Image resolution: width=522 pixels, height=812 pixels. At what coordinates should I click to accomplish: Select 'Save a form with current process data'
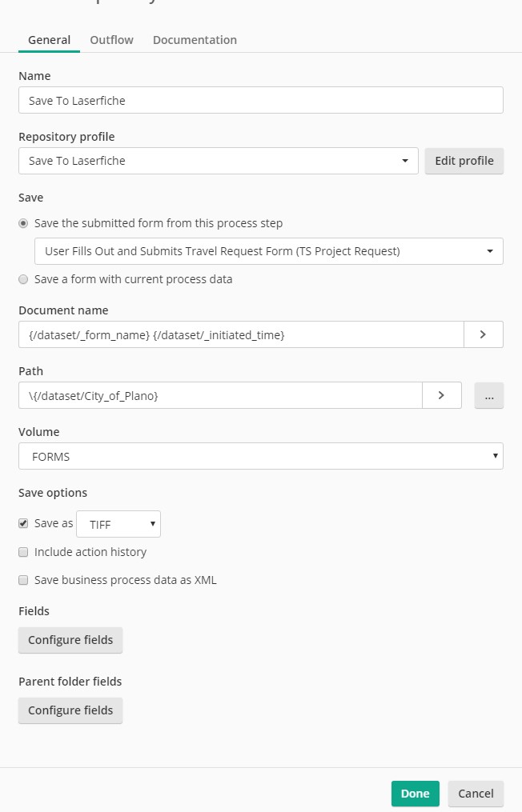coord(23,279)
